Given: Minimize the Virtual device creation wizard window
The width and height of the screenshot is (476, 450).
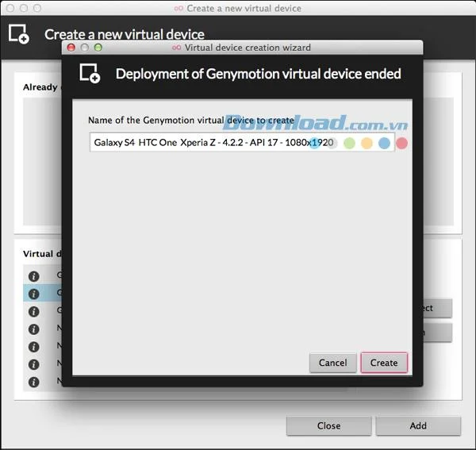Looking at the screenshot, I should pos(85,48).
